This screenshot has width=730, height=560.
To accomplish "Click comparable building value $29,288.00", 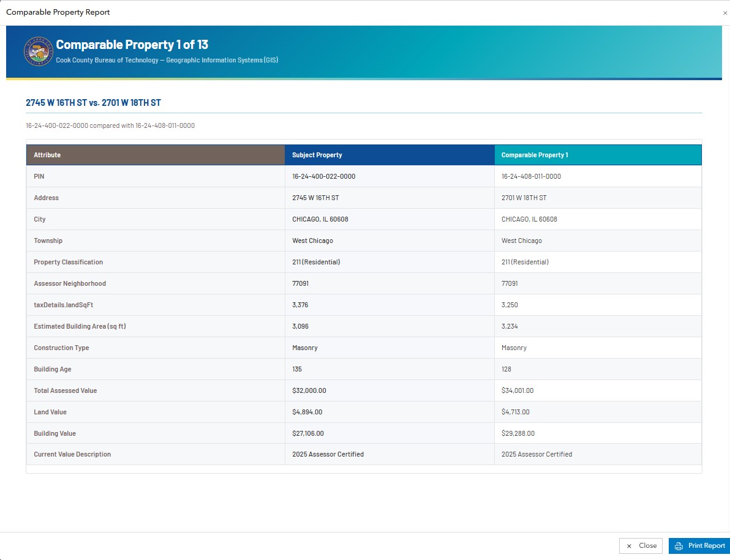I will pyautogui.click(x=518, y=433).
